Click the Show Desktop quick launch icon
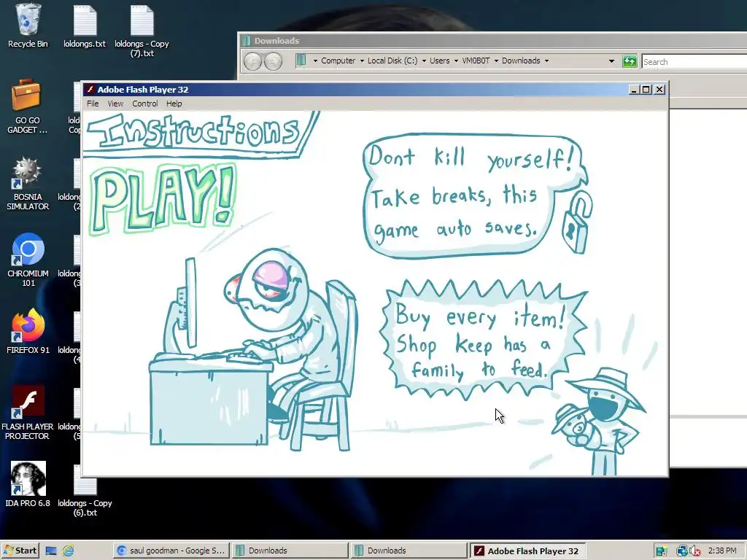 (x=51, y=551)
